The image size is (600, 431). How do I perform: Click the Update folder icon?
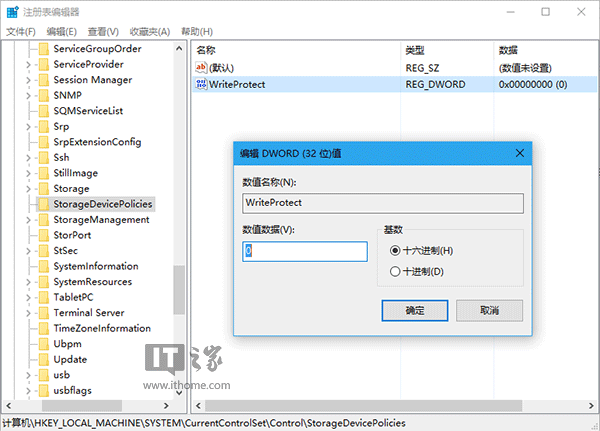click(x=44, y=359)
